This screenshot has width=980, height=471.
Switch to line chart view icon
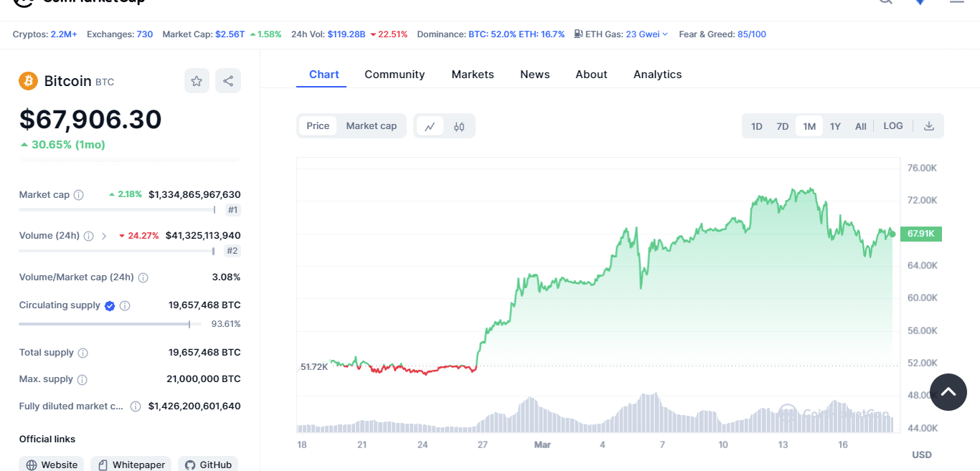pyautogui.click(x=430, y=126)
